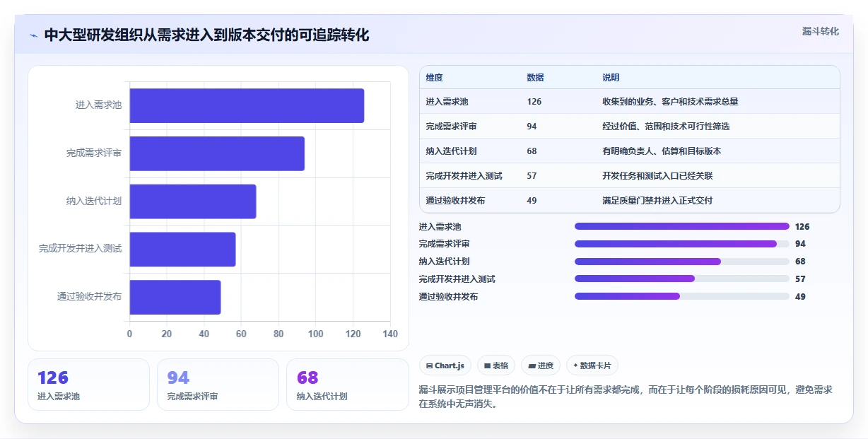The height and width of the screenshot is (439, 868).
Task: Click the table cell with value 49
Action: click(532, 201)
